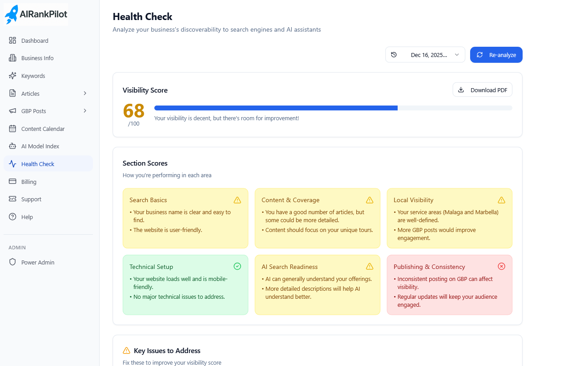Click the history clock icon in date selector

coord(394,55)
